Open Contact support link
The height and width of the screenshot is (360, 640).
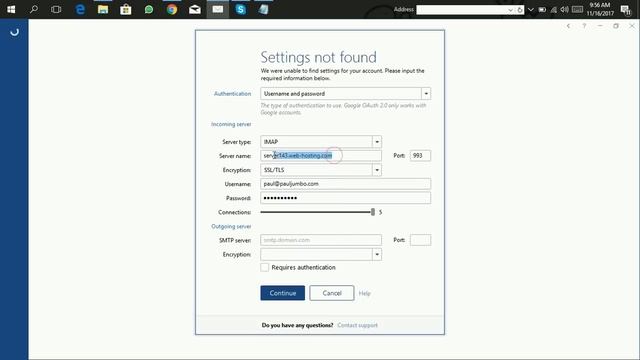(358, 325)
